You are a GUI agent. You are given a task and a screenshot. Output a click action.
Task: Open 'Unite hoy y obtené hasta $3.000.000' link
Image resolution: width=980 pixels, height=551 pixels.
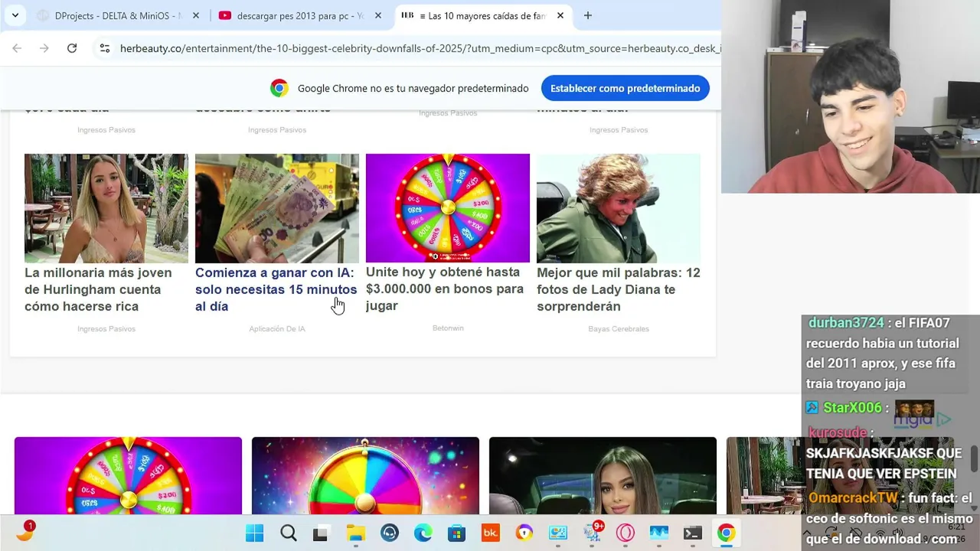445,289
